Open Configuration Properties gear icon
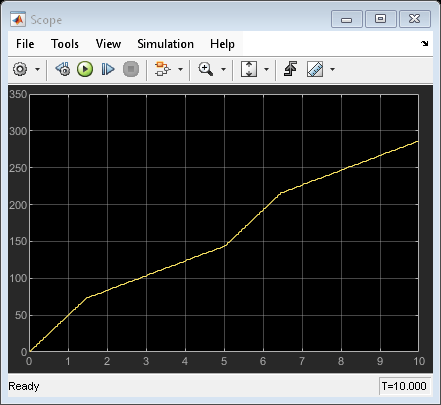441x405 pixels. pos(20,69)
